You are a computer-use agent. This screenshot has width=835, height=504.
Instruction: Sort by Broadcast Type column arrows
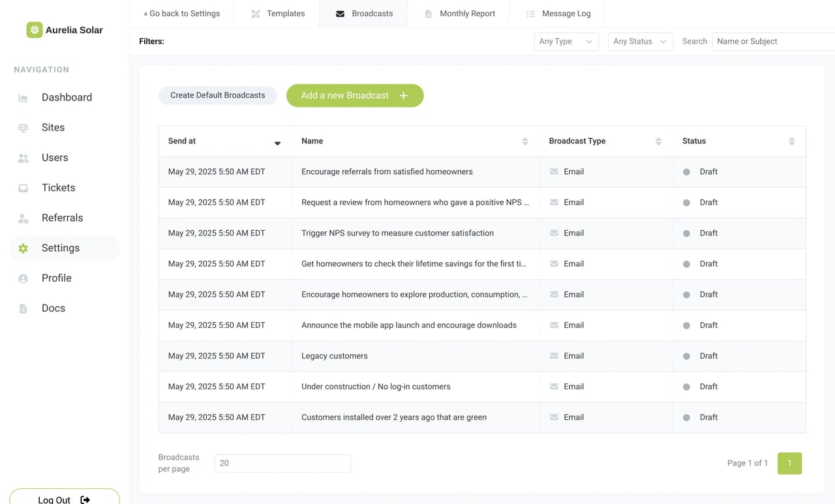pos(658,141)
